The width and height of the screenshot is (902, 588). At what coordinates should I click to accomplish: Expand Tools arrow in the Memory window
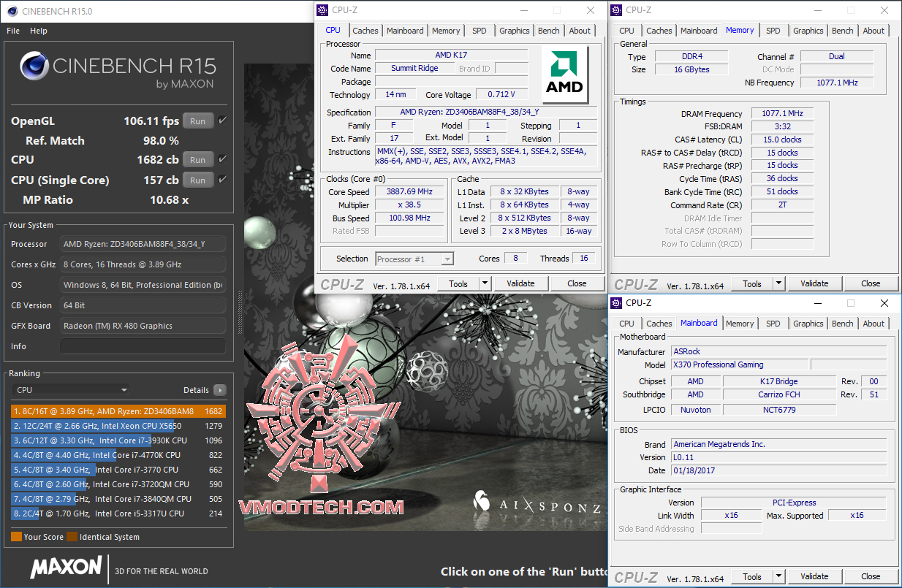pos(778,283)
